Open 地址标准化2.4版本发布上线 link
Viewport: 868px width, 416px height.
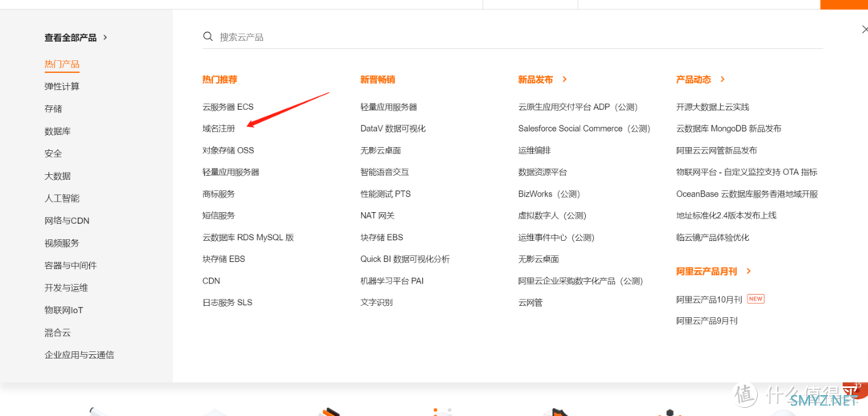727,216
